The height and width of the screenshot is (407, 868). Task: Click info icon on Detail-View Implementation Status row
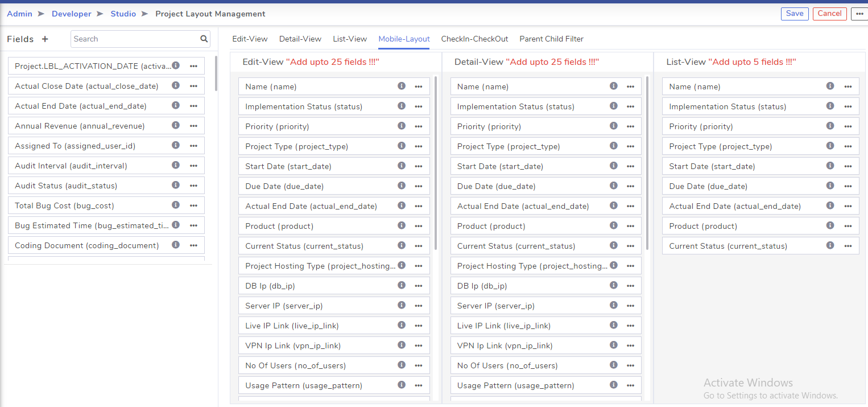coord(614,106)
